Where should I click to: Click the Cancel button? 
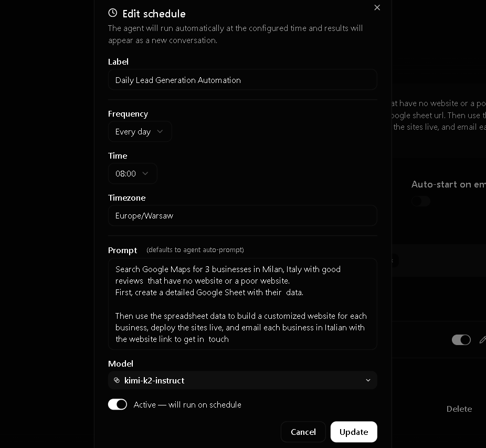pos(303,432)
